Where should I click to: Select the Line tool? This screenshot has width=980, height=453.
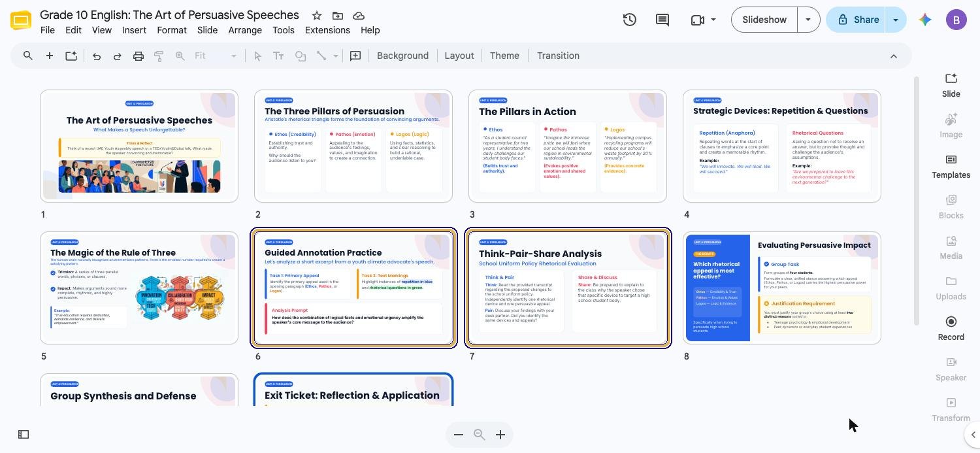click(x=321, y=56)
